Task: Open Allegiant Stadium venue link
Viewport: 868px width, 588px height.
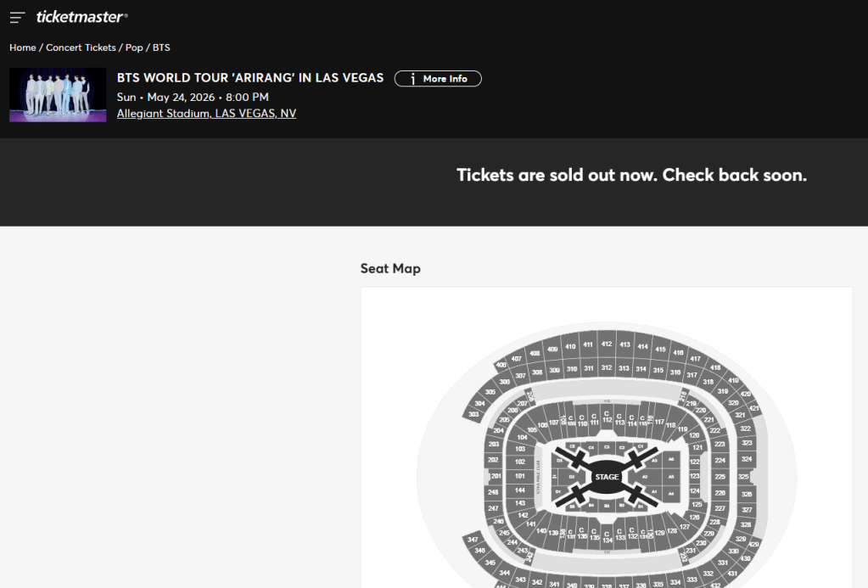Action: coord(206,114)
